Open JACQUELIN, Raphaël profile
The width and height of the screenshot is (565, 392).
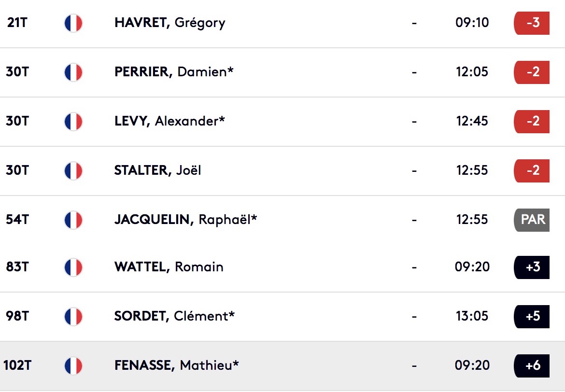pyautogui.click(x=185, y=220)
